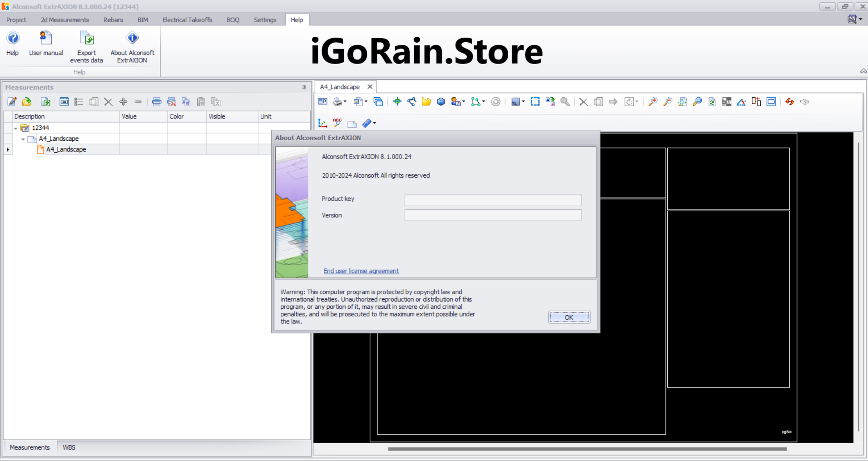Click the ABC text search icon
The image size is (868, 461).
pos(337,123)
